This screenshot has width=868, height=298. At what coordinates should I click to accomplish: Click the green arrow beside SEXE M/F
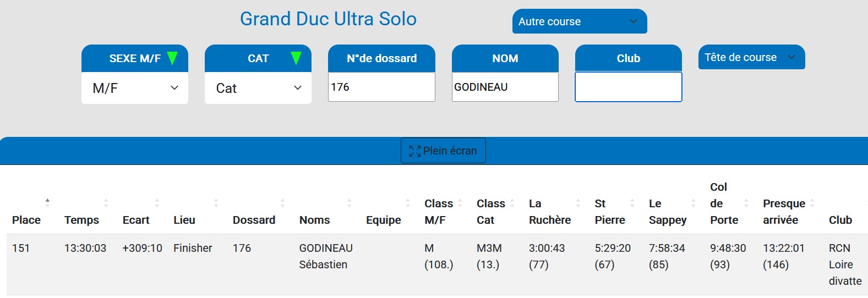[x=172, y=58]
